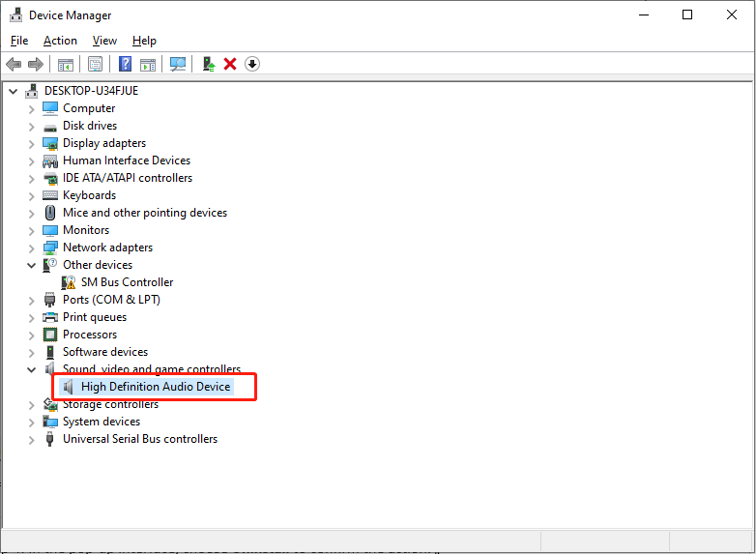Expand the Monitors category
Viewport: 756px width, 554px height.
click(x=31, y=231)
